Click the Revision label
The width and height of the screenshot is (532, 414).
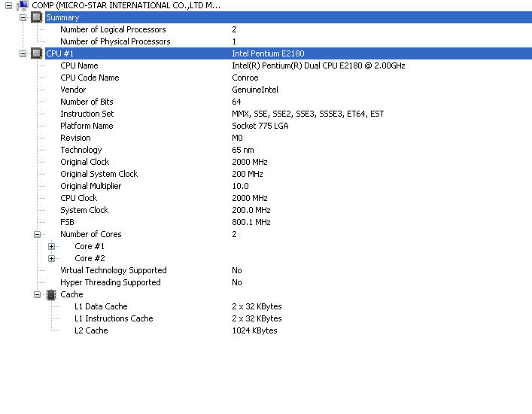75,138
